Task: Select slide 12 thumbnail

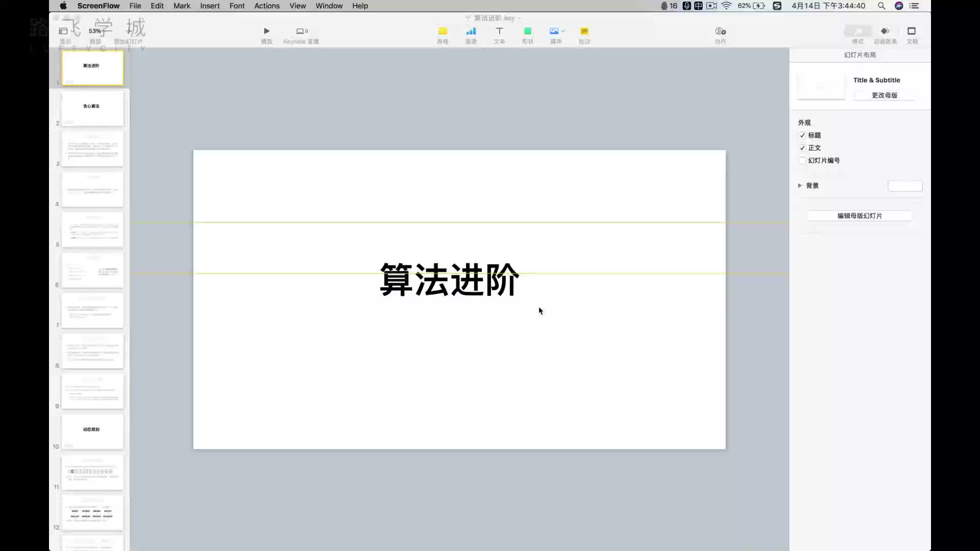Action: 92,513
